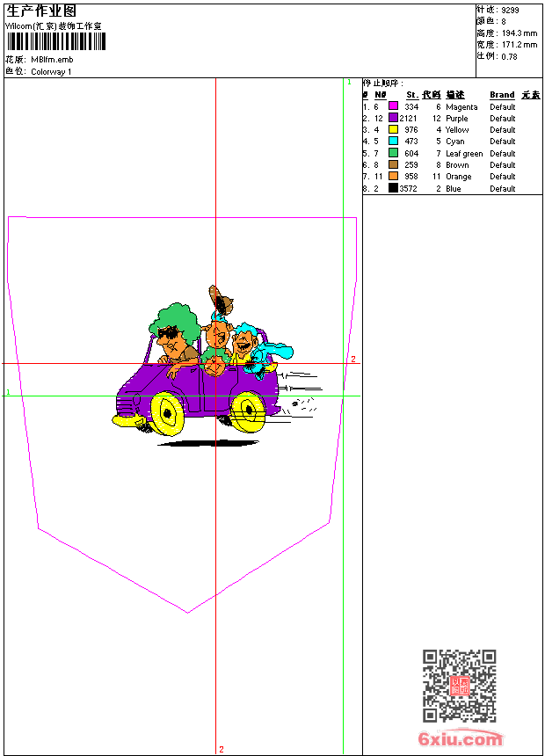Click stitch count 473 in Cyan row
The height and width of the screenshot is (756, 545).
411,142
